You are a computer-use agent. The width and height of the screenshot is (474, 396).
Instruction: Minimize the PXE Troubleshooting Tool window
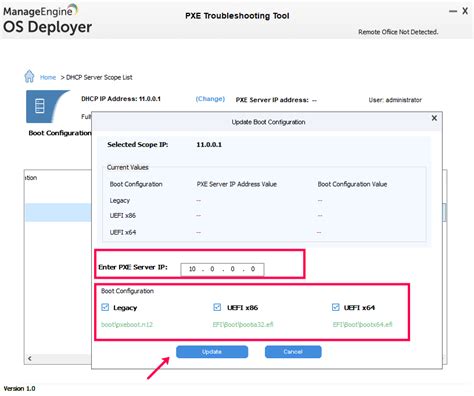(453, 11)
